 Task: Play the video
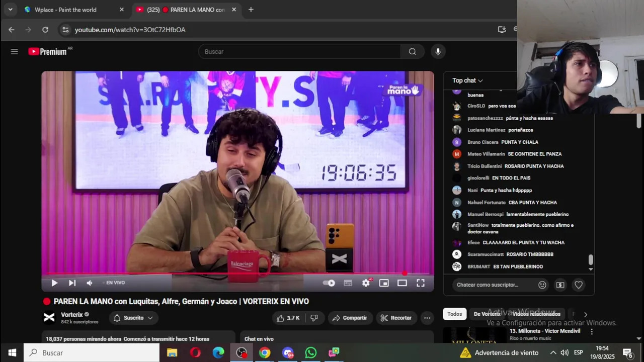[x=54, y=283]
